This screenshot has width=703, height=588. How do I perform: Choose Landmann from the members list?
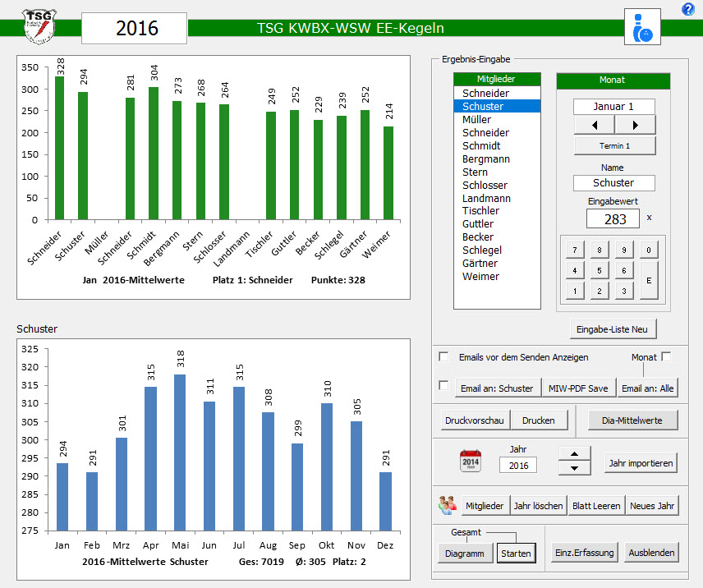[x=486, y=198]
